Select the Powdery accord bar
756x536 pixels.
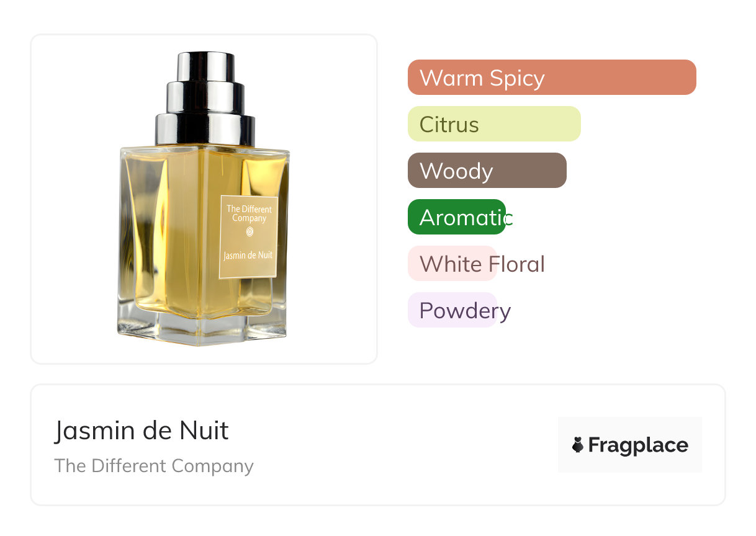(452, 310)
